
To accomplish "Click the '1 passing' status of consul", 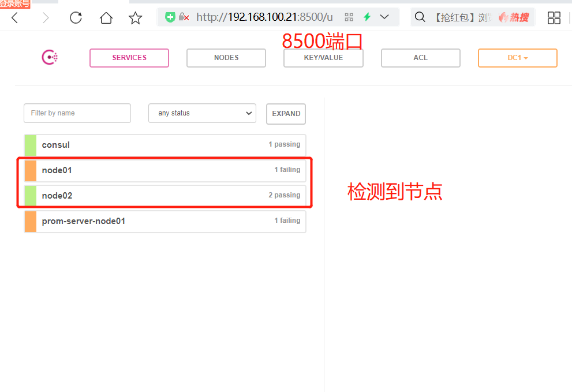I will coord(285,144).
